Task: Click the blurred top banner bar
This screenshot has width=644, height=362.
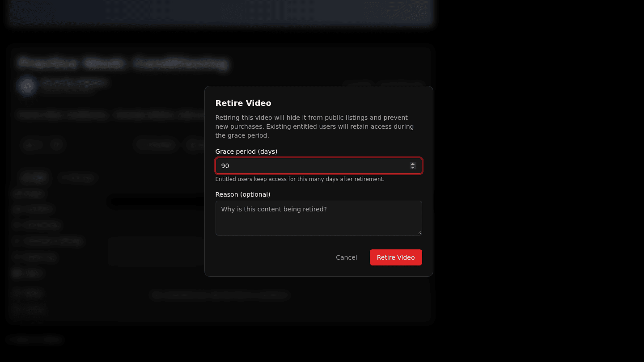Action: pos(219,12)
